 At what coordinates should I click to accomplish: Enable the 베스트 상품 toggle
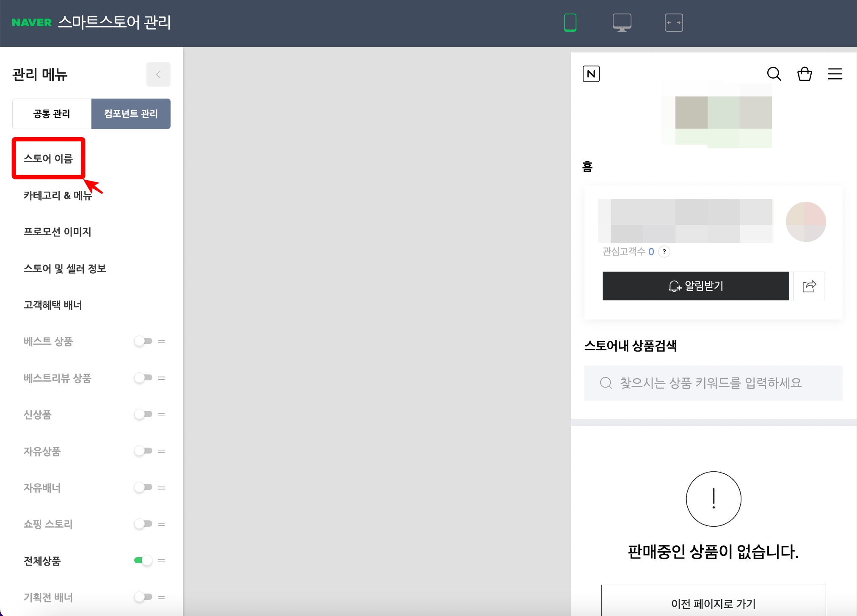click(143, 341)
